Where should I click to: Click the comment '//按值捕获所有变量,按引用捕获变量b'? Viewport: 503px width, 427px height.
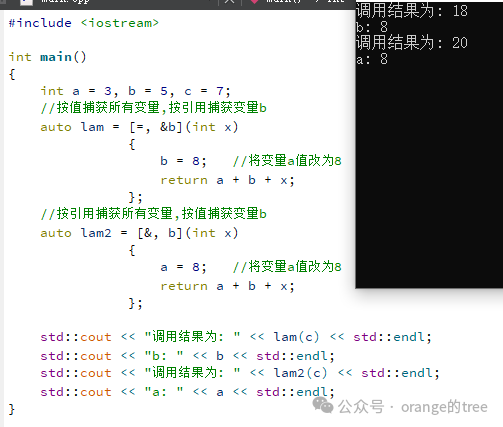pos(153,108)
